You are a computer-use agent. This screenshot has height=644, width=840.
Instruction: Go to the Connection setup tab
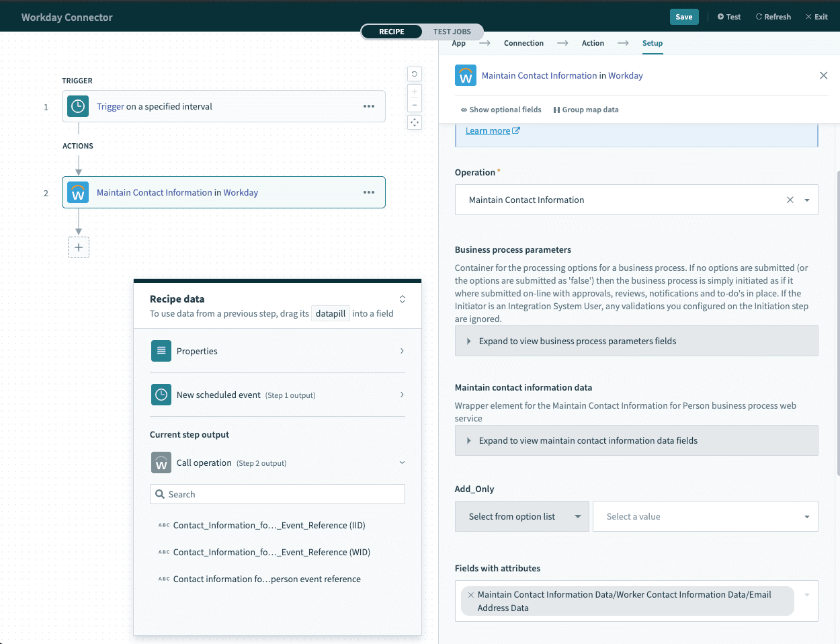click(x=523, y=43)
